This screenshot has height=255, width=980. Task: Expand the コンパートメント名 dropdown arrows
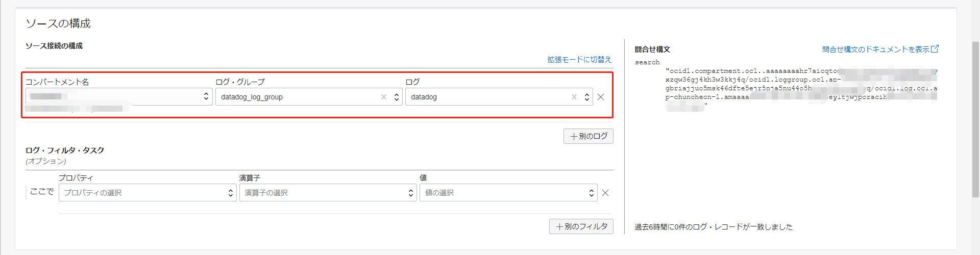[206, 96]
